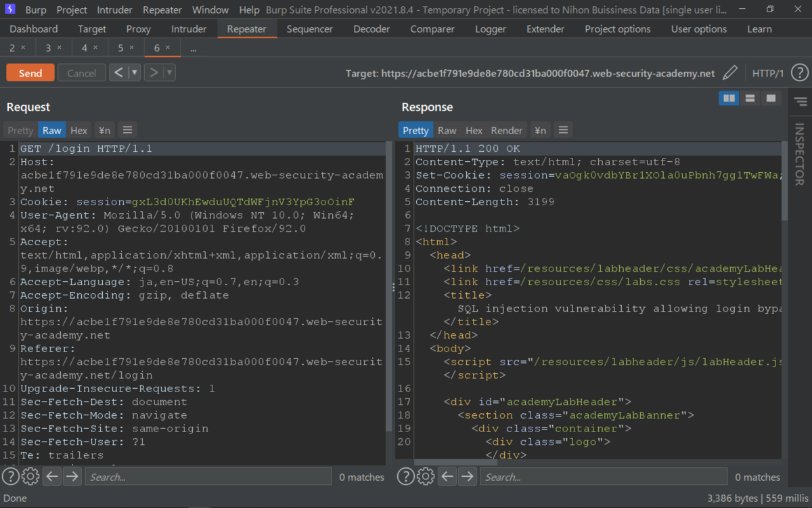Viewport: 812px width, 508px height.
Task: Open the Help menu
Action: pyautogui.click(x=249, y=10)
